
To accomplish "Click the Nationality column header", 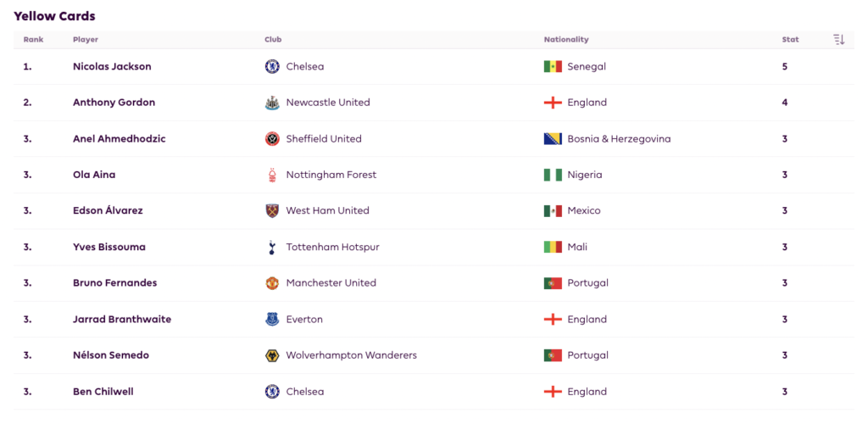I will (565, 40).
